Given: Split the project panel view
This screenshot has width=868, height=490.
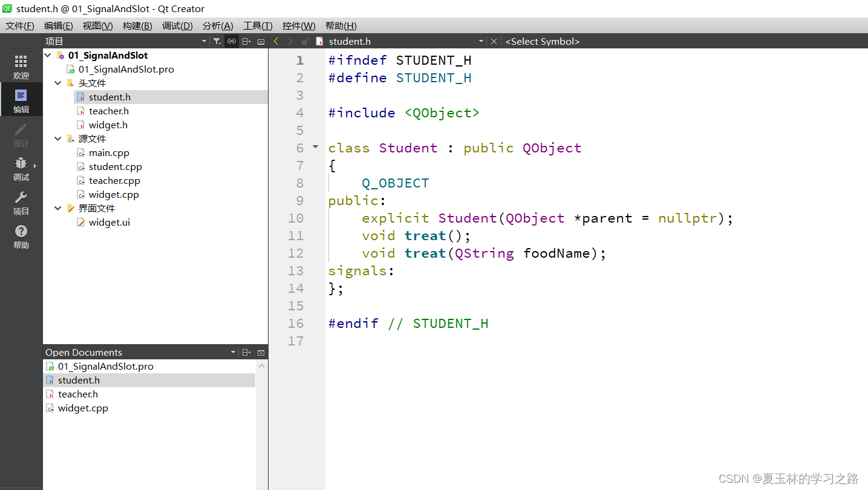Looking at the screenshot, I should (247, 41).
